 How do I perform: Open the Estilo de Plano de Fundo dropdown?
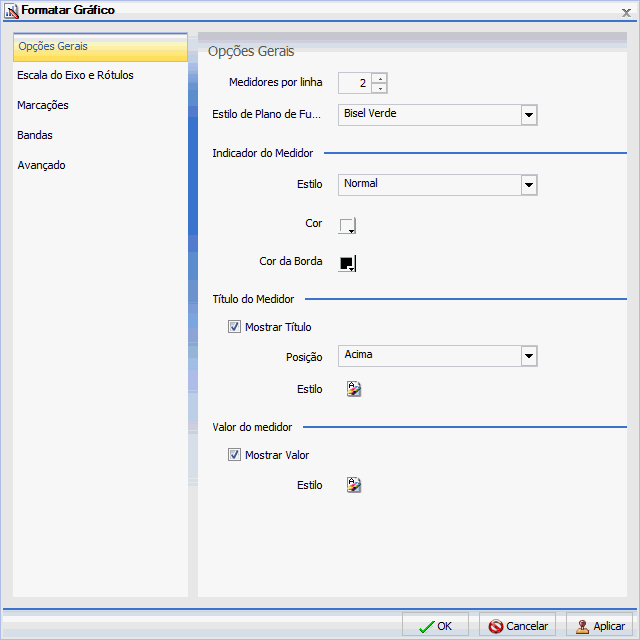tap(438, 115)
